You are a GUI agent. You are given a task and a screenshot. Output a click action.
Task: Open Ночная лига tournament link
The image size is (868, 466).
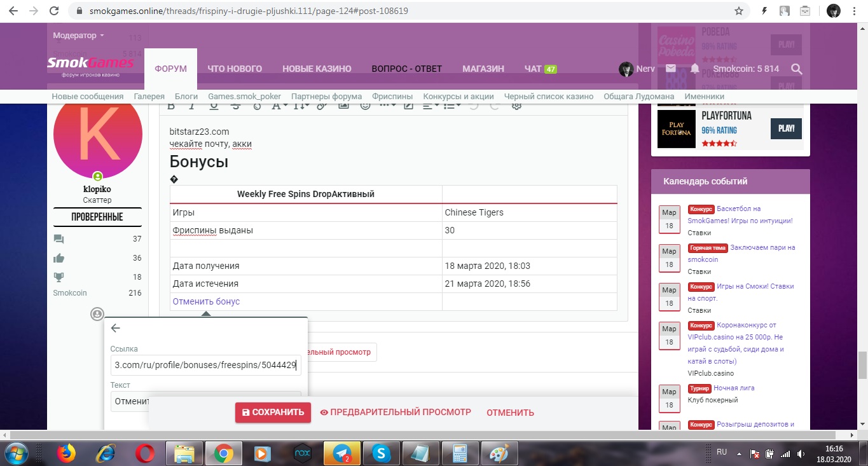click(734, 388)
